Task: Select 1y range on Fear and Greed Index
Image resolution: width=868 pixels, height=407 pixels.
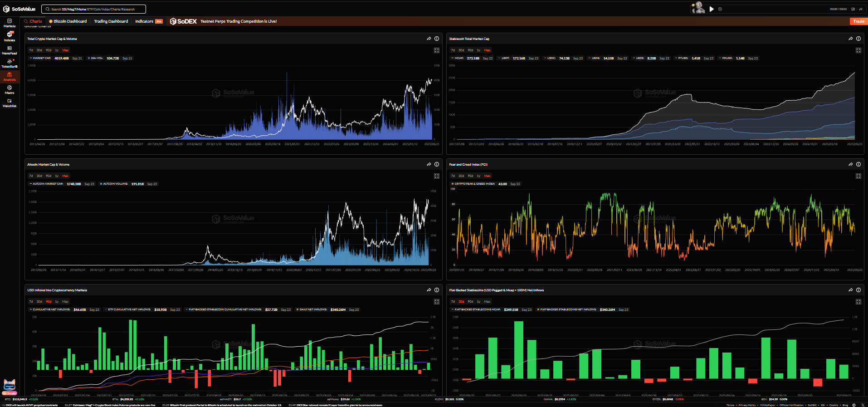Action: click(x=478, y=176)
